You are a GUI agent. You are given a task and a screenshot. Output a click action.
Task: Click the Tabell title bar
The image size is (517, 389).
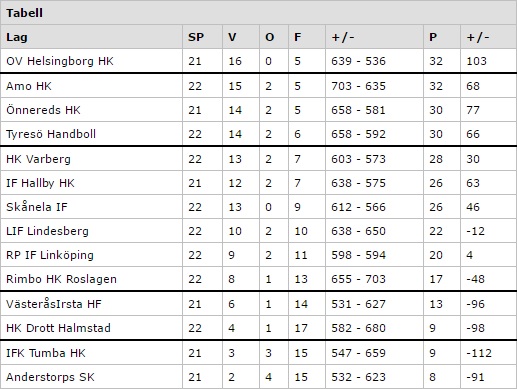[258, 13]
